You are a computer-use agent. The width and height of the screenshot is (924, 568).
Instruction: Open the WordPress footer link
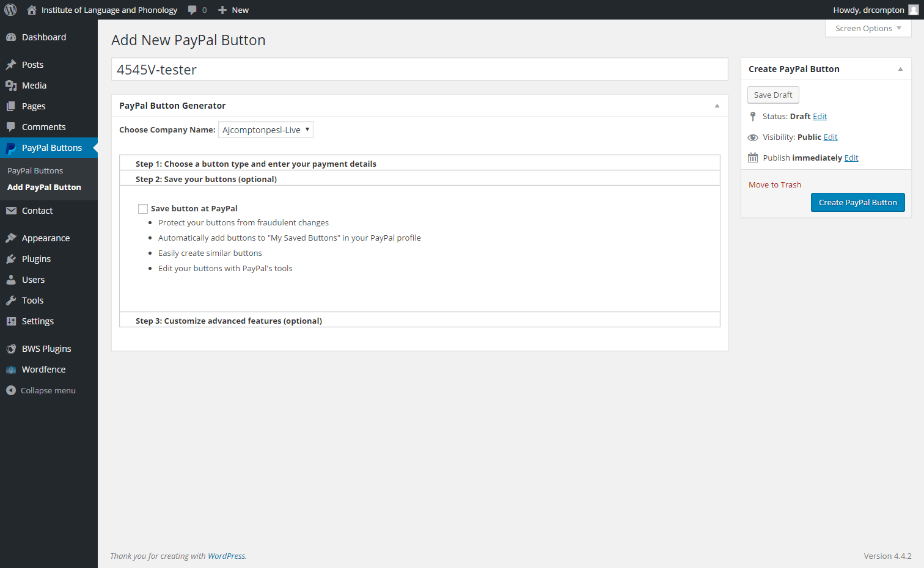(226, 556)
